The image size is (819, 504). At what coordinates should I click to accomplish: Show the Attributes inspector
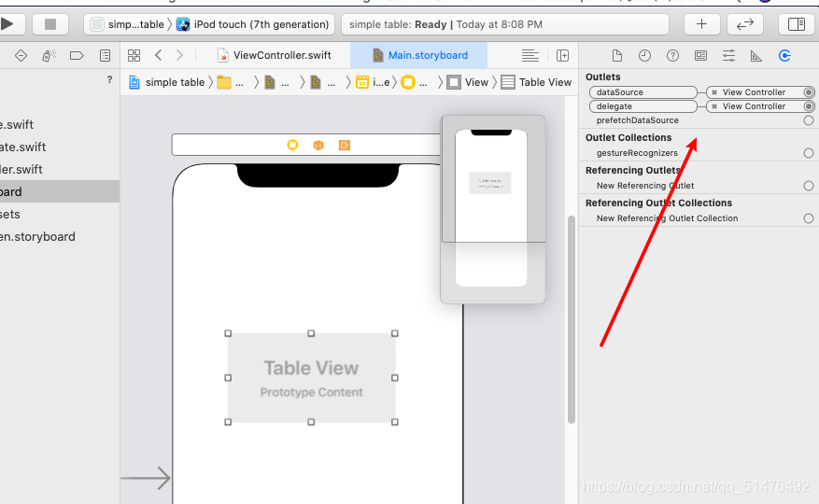click(x=728, y=55)
